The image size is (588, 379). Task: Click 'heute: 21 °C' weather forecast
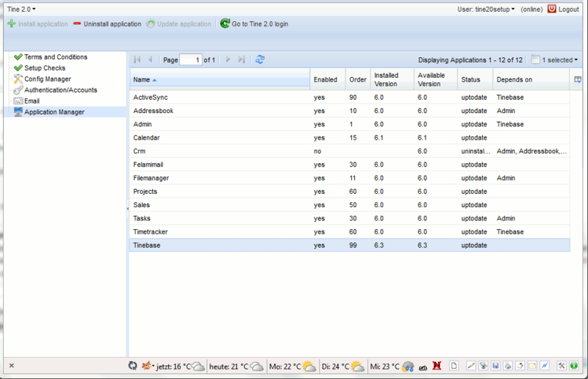point(236,367)
